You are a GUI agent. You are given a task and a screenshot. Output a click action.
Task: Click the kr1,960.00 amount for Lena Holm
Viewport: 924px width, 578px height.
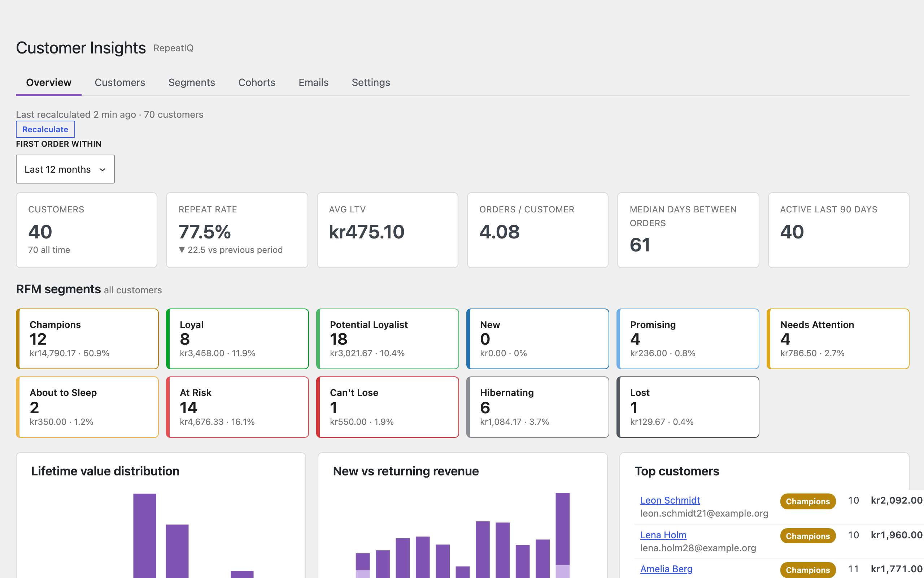coord(897,535)
